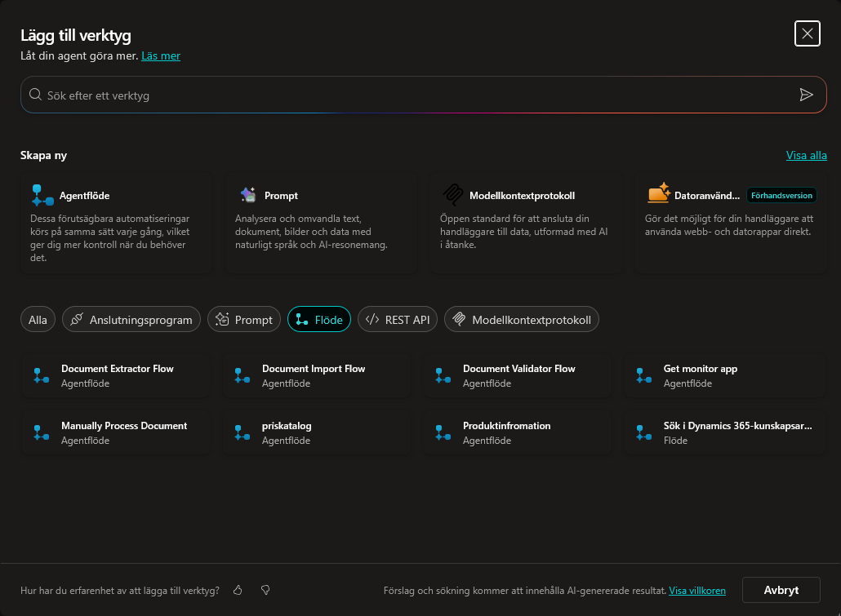Click the priskatalog flow icon
Screen dimensions: 841x616
[x=242, y=432]
